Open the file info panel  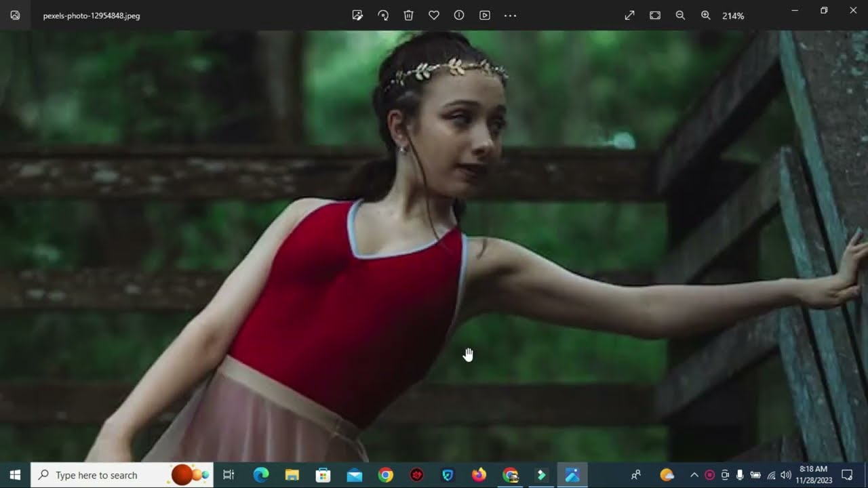(459, 16)
